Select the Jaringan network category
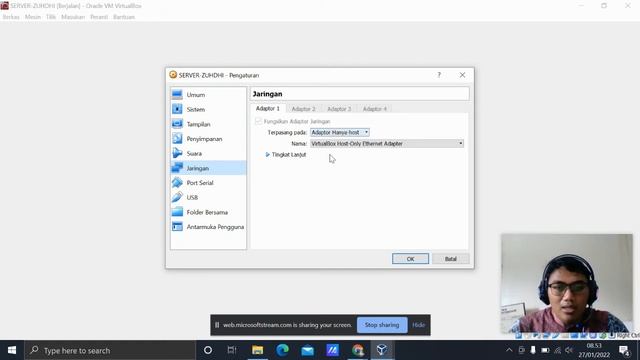This screenshot has height=360, width=640. point(208,168)
